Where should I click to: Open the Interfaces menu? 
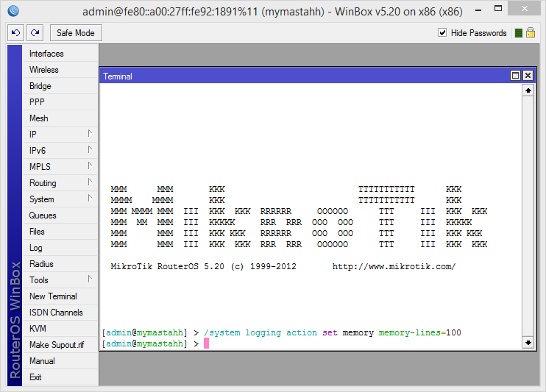60,54
